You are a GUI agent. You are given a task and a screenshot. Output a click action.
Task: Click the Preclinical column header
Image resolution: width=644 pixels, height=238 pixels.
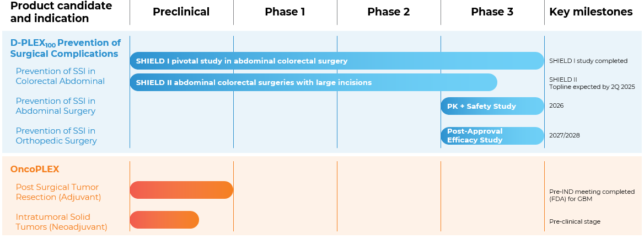(181, 12)
